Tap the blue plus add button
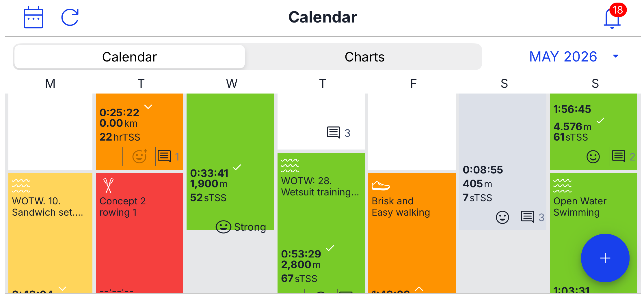Viewport: 644px width, 295px height. (x=605, y=258)
